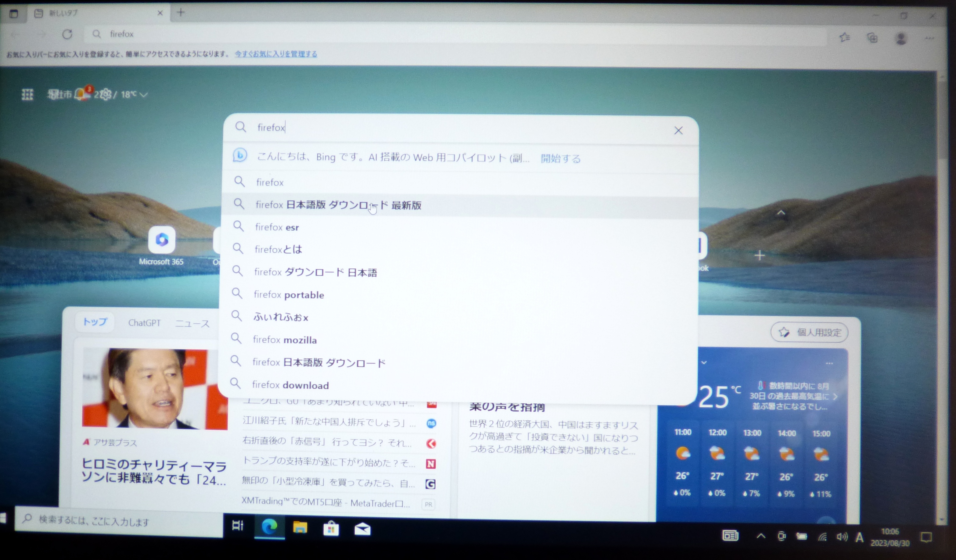Open ヒロミのチャリティーマラソン headline
Image resolution: width=956 pixels, height=560 pixels.
pos(154,472)
